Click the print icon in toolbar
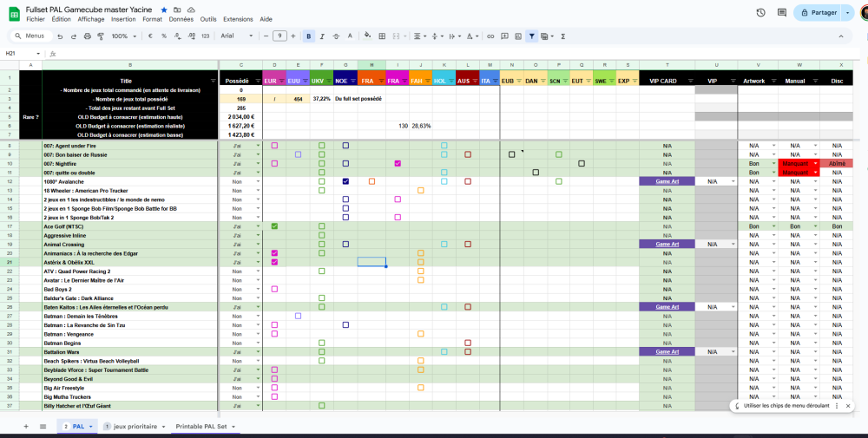Viewport: 868px width, 438px height. point(86,36)
